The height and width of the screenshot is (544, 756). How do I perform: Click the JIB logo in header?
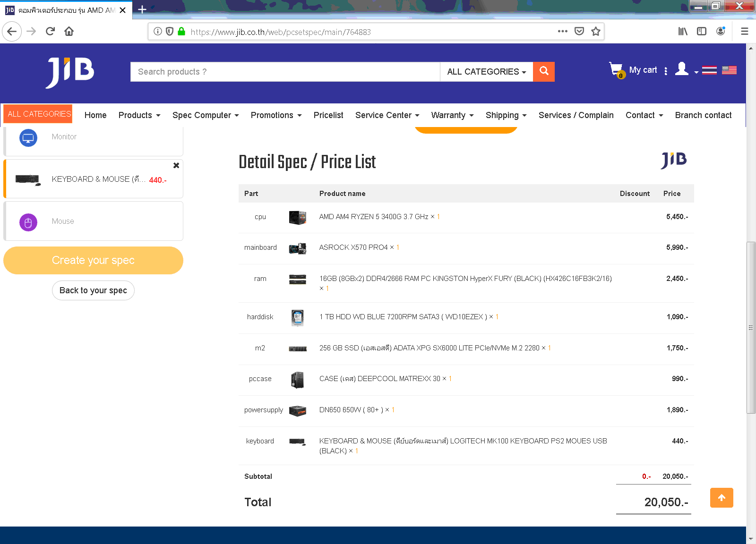click(70, 72)
